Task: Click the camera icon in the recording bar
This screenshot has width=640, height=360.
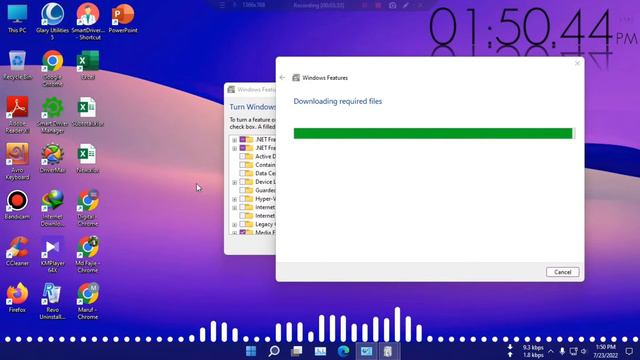Action: (392, 5)
